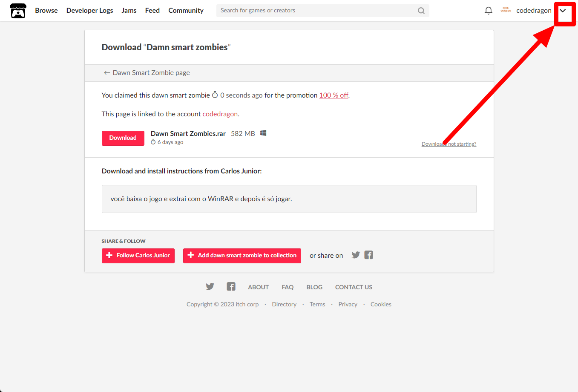Image resolution: width=578 pixels, height=392 pixels.
Task: Click the search magnifier icon
Action: [x=421, y=11]
